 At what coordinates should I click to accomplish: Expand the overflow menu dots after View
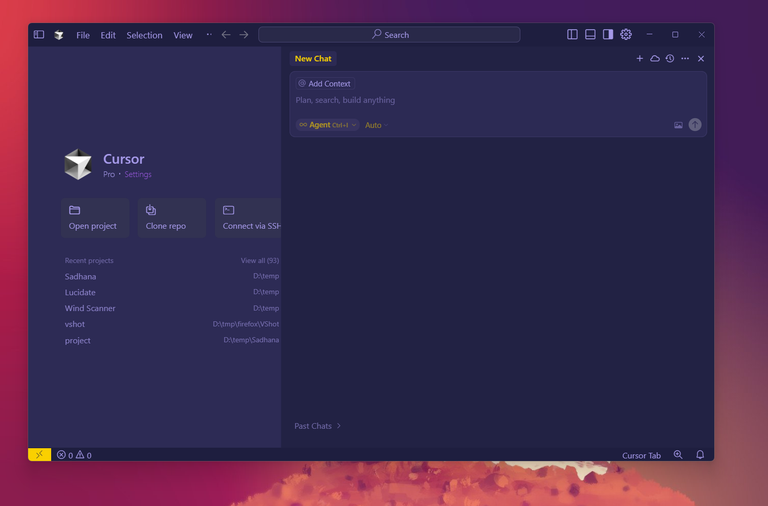tap(209, 35)
